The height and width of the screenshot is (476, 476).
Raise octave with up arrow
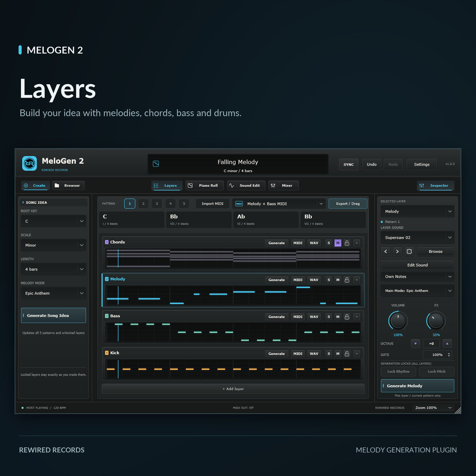(x=447, y=344)
